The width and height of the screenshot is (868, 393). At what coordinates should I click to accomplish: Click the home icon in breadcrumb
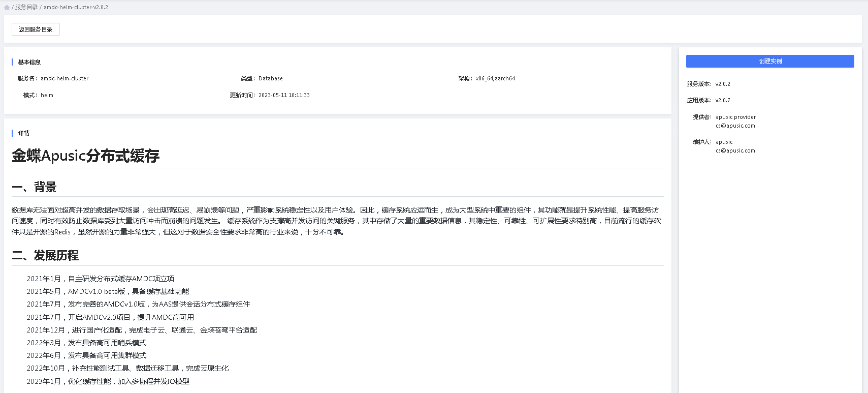coord(7,8)
